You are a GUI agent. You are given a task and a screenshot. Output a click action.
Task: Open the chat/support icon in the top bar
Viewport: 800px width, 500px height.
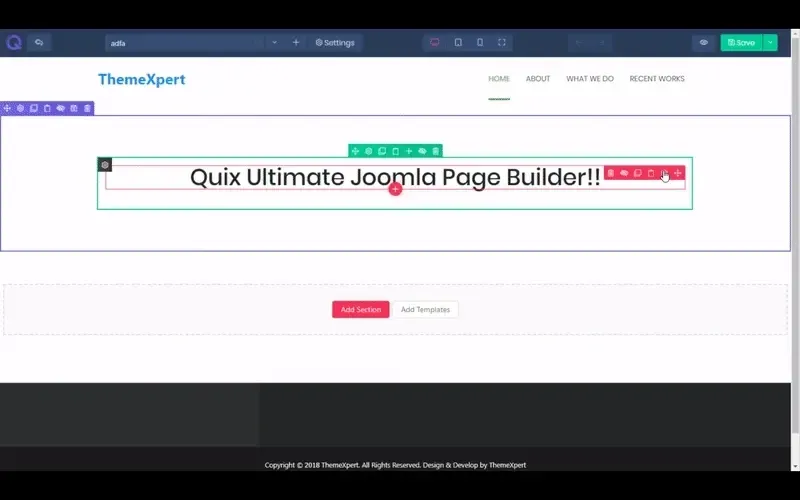39,42
